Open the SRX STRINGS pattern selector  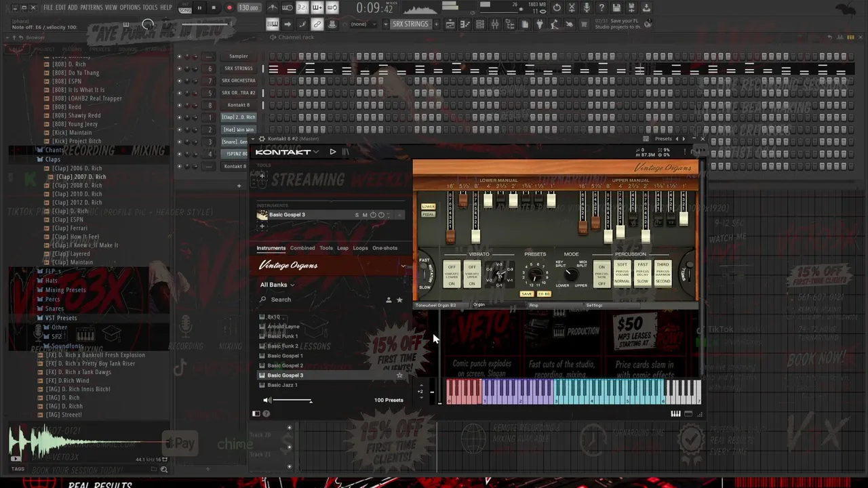click(410, 24)
